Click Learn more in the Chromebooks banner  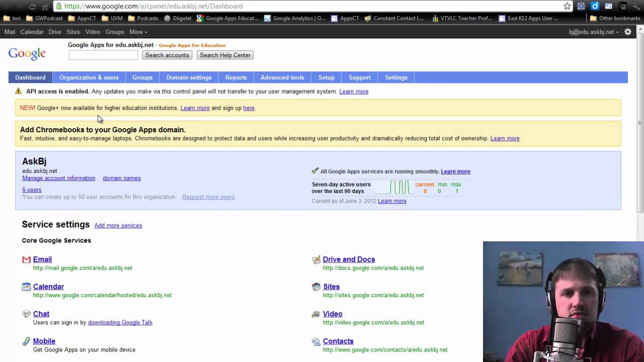click(505, 138)
